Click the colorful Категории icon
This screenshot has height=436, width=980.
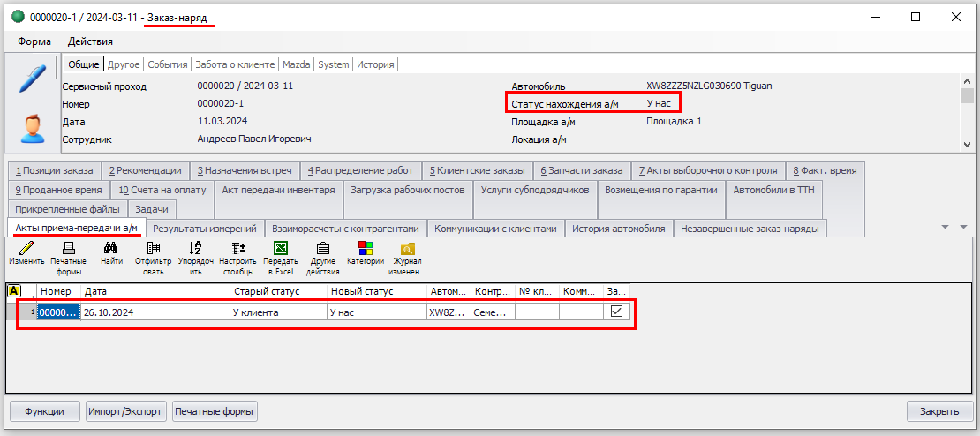(365, 249)
